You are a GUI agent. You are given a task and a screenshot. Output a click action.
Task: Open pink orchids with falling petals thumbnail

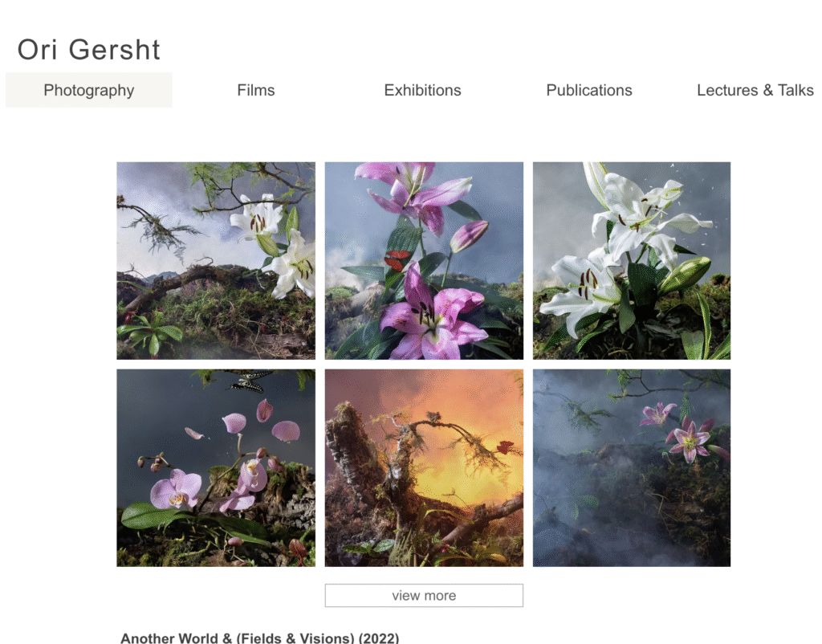216,468
